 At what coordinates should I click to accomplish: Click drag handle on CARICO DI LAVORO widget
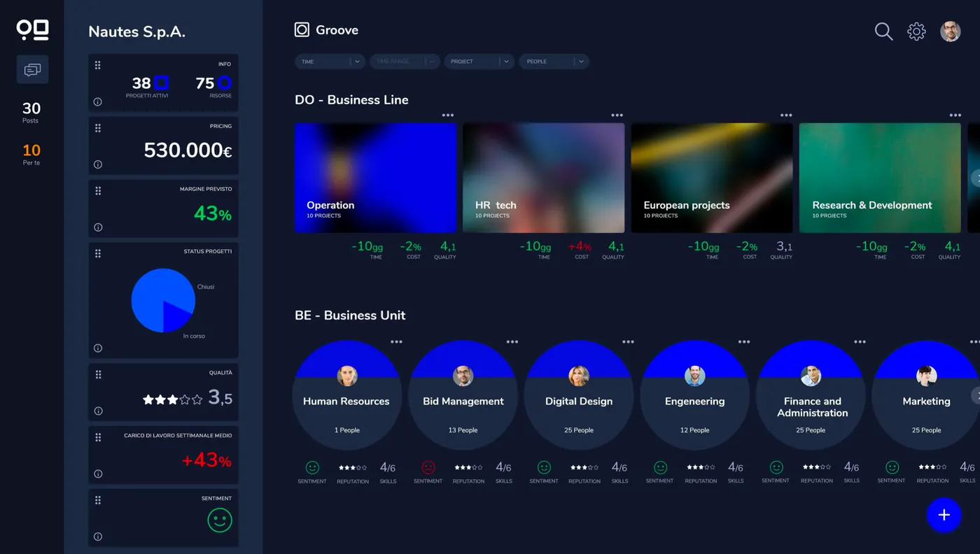point(98,438)
